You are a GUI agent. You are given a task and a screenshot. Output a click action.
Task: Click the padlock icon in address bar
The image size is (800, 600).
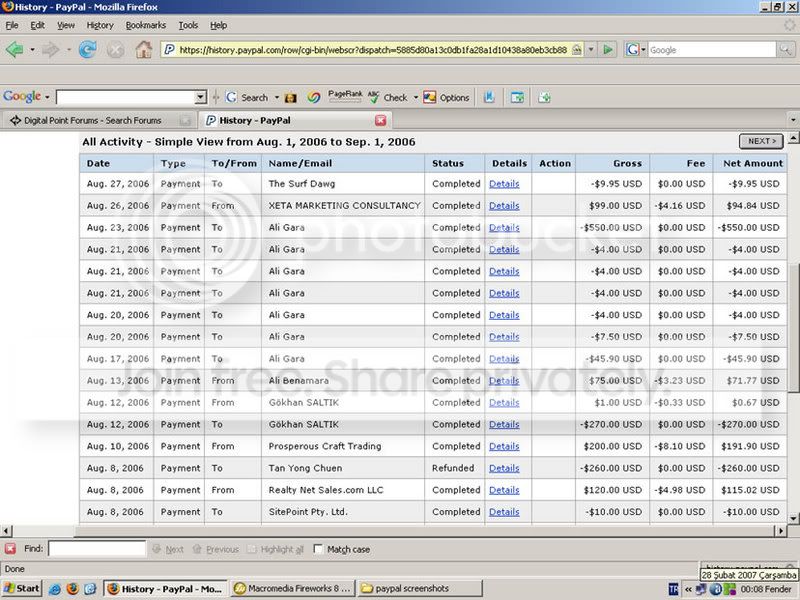pos(577,49)
